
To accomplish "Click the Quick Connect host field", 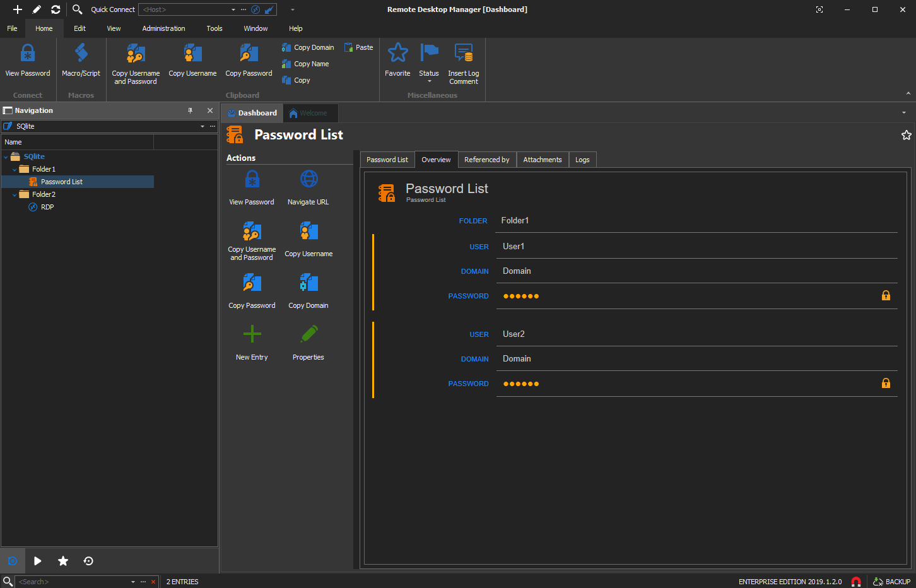I will tap(184, 9).
